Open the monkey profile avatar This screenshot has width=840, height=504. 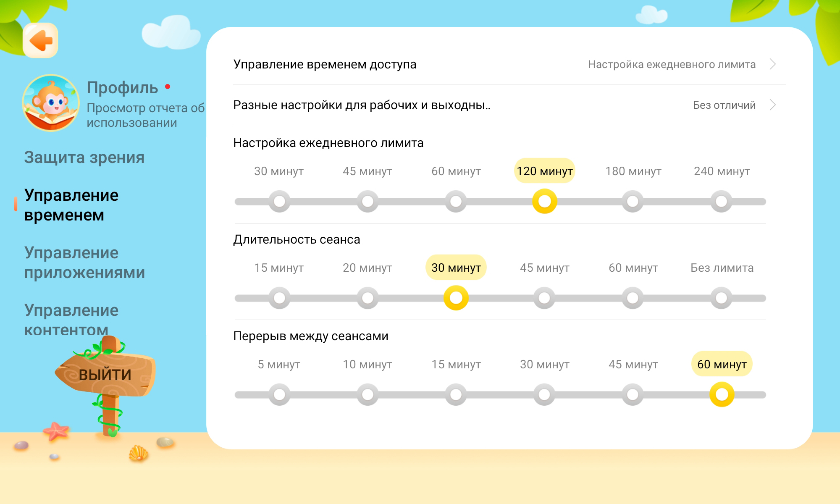coord(51,103)
